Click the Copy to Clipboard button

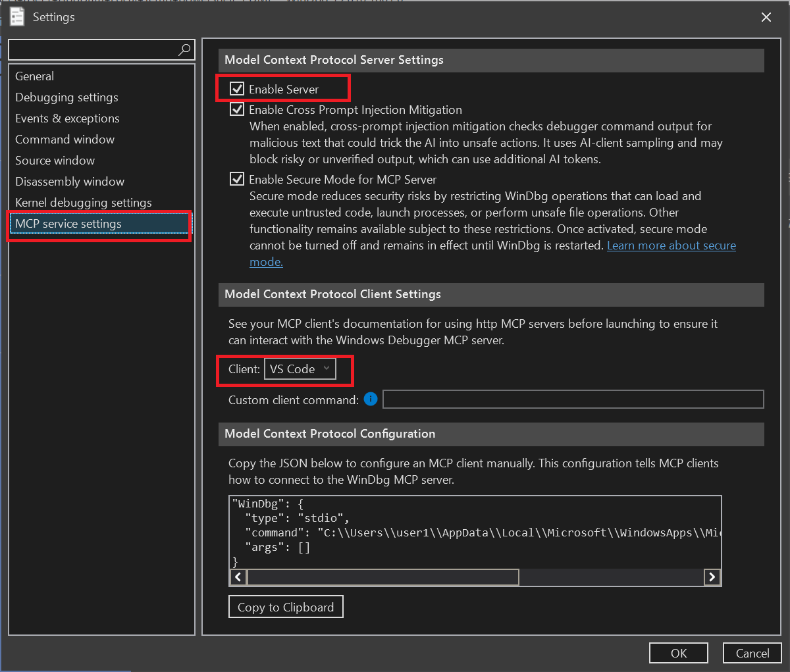[286, 607]
